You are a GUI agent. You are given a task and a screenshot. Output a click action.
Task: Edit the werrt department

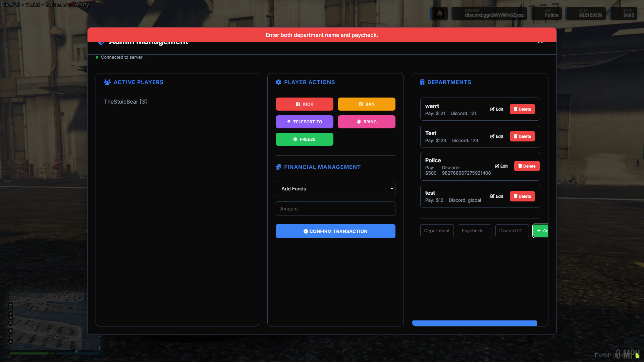[x=496, y=109]
